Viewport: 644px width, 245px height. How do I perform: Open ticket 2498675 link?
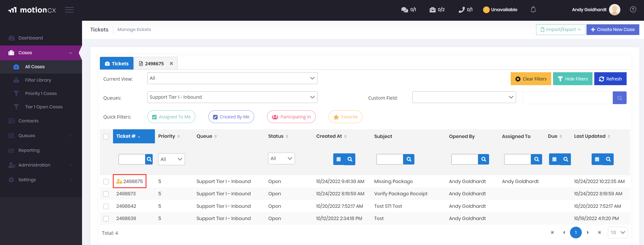133,181
